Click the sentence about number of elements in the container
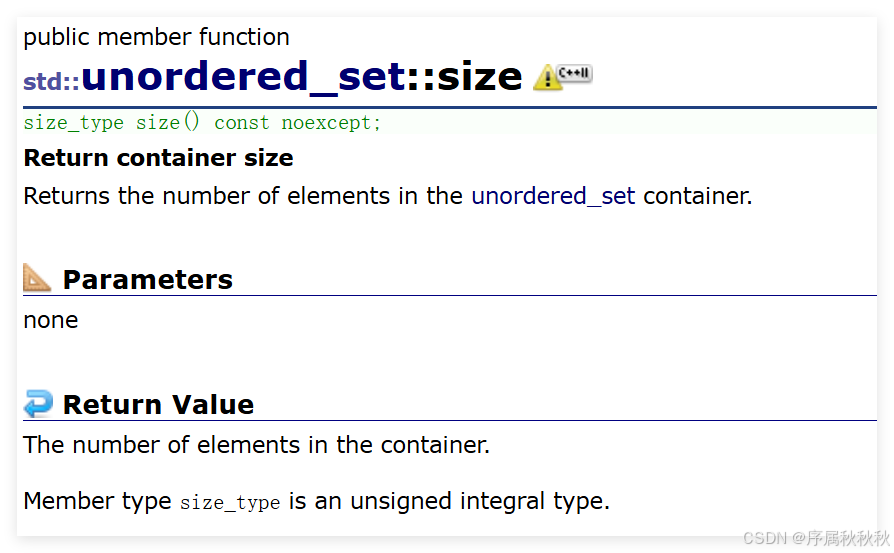The height and width of the screenshot is (553, 894). click(256, 445)
